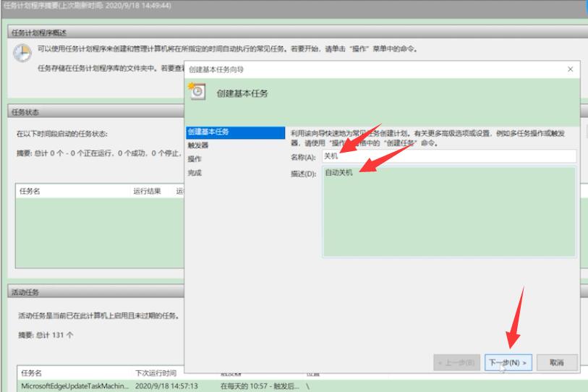
Task: Close the Create Basic Task wizard dialog
Action: [x=571, y=69]
